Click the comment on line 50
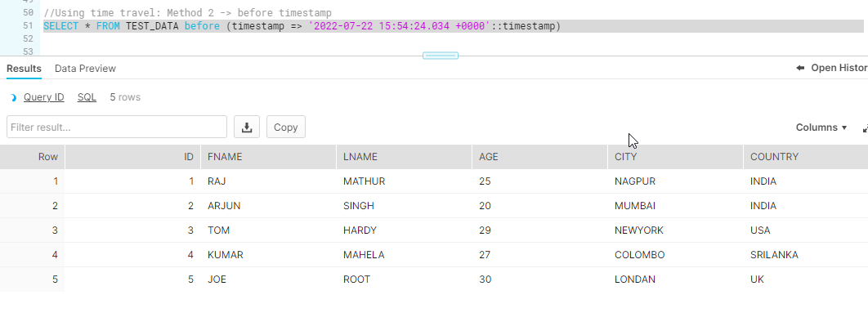Screen dimensions: 868x313 (188, 13)
